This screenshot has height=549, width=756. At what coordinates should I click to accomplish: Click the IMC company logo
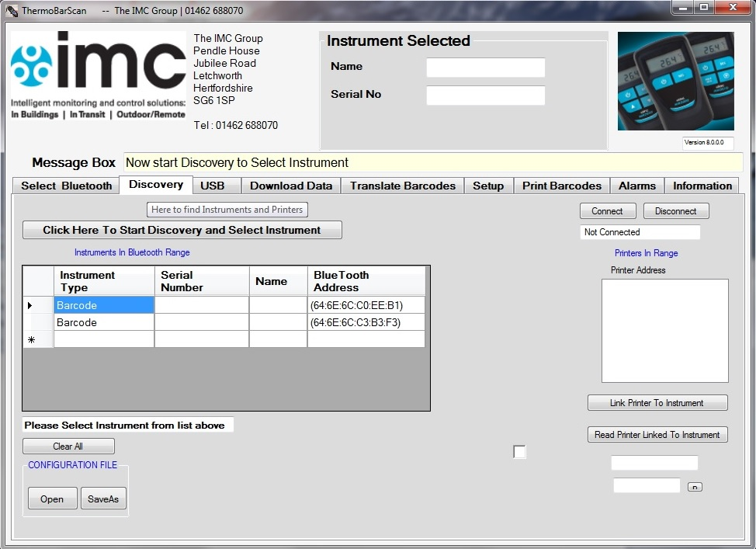(99, 75)
